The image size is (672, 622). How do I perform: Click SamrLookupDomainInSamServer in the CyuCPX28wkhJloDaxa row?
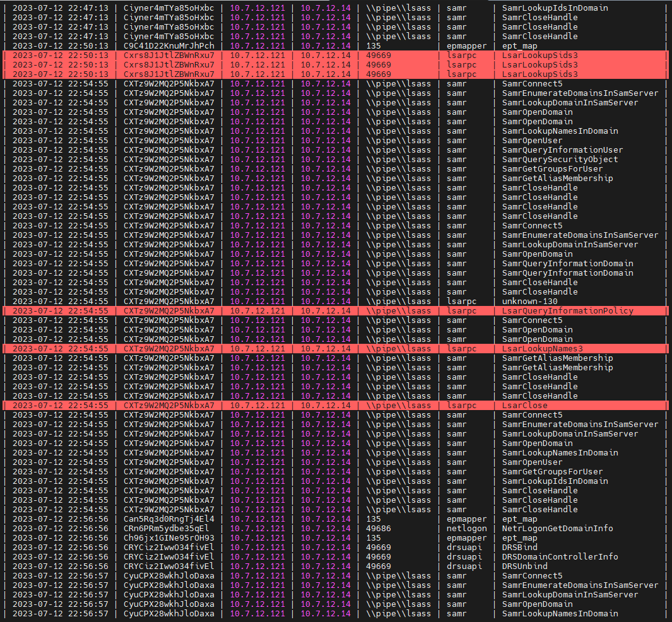pyautogui.click(x=570, y=595)
